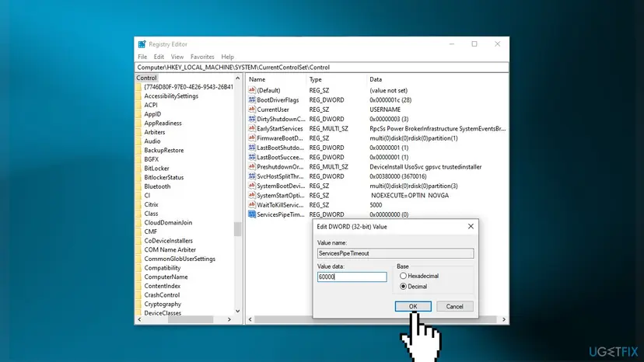The width and height of the screenshot is (644, 362).
Task: Open the Edit menu
Action: point(159,57)
